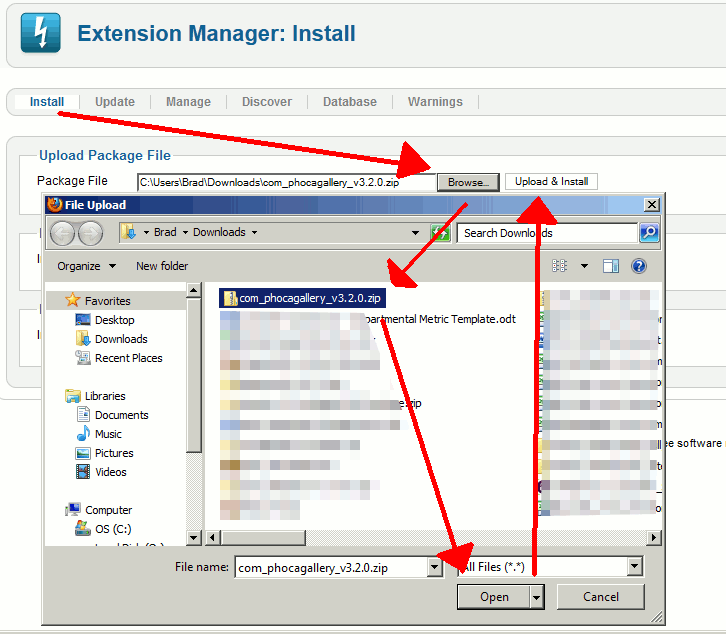Image resolution: width=726 pixels, height=634 pixels.
Task: Open the arrow after Downloads in path
Action: (254, 232)
